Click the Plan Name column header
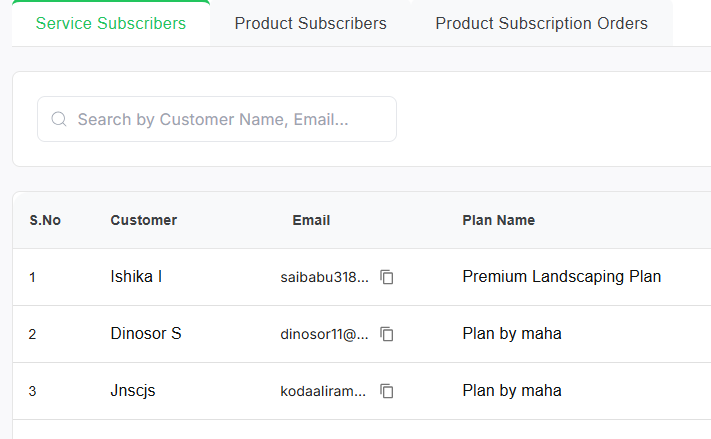711x439 pixels. pyautogui.click(x=498, y=220)
